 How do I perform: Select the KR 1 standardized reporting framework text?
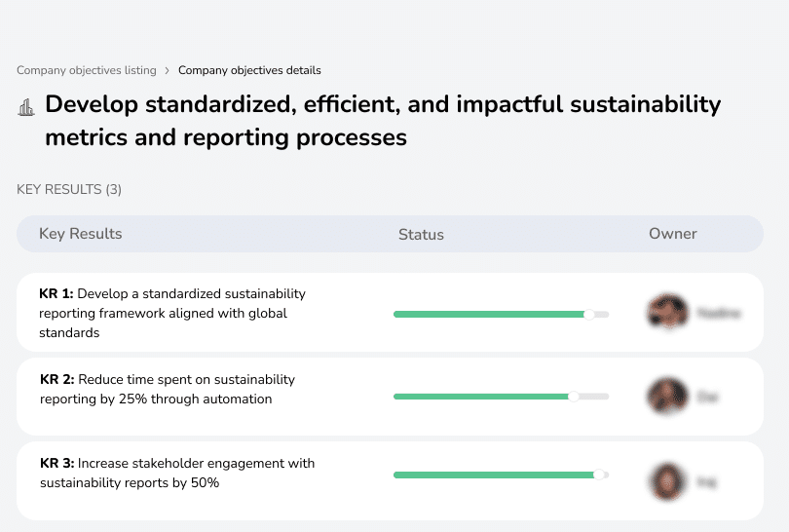(172, 313)
